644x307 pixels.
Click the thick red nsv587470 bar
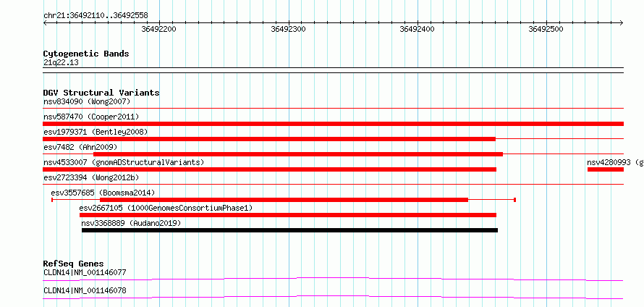(x=333, y=124)
